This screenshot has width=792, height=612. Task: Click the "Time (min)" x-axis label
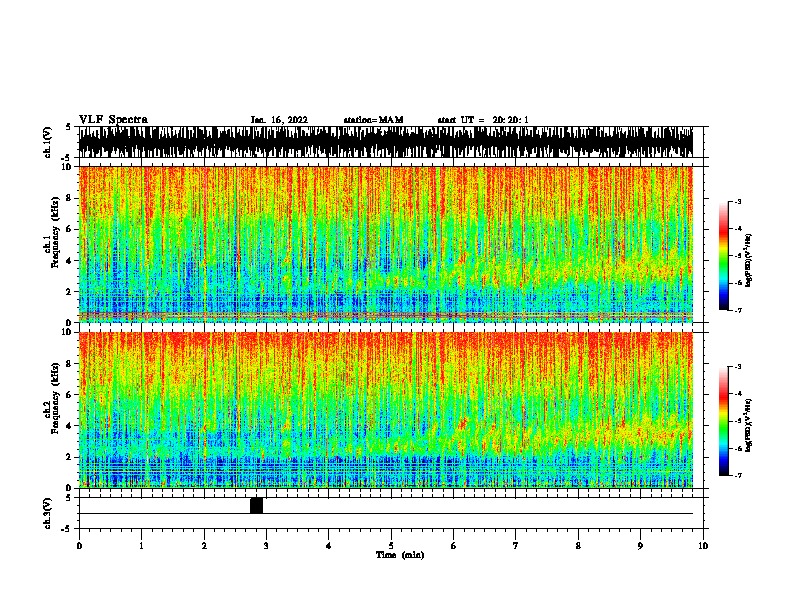click(400, 555)
